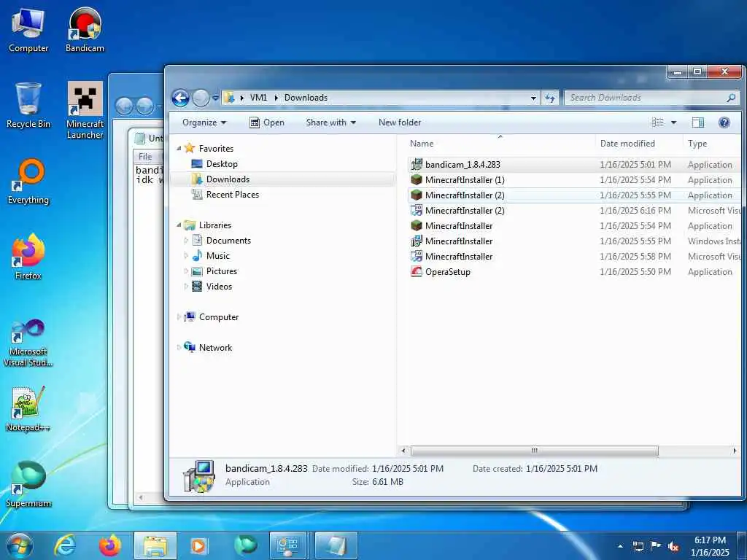Screen dimensions: 747x560
Task: Click the network tray icon
Action: click(638, 546)
